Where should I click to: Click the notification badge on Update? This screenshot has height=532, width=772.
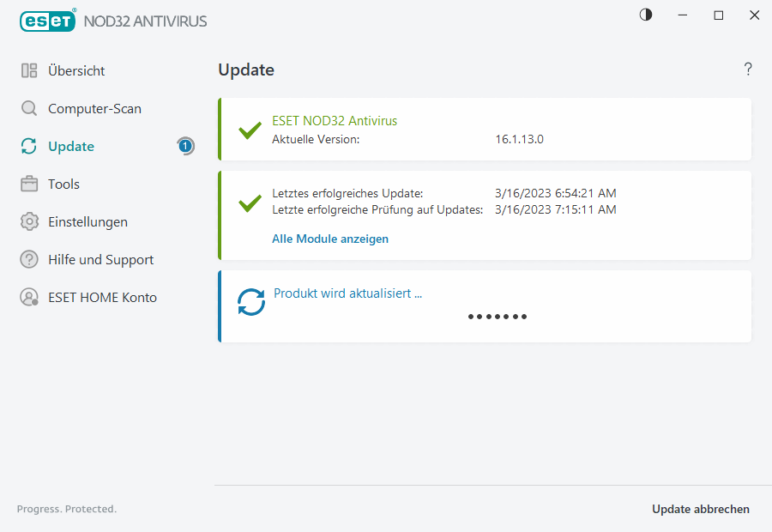(185, 146)
